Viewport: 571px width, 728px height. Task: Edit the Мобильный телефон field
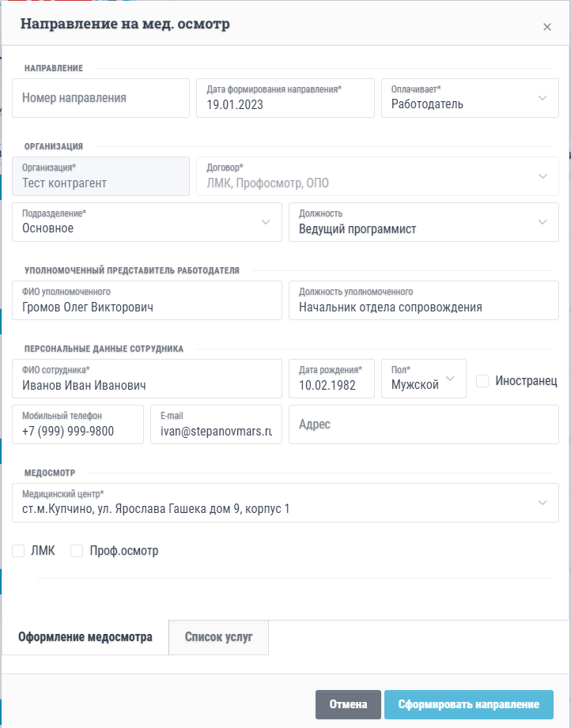pyautogui.click(x=78, y=425)
